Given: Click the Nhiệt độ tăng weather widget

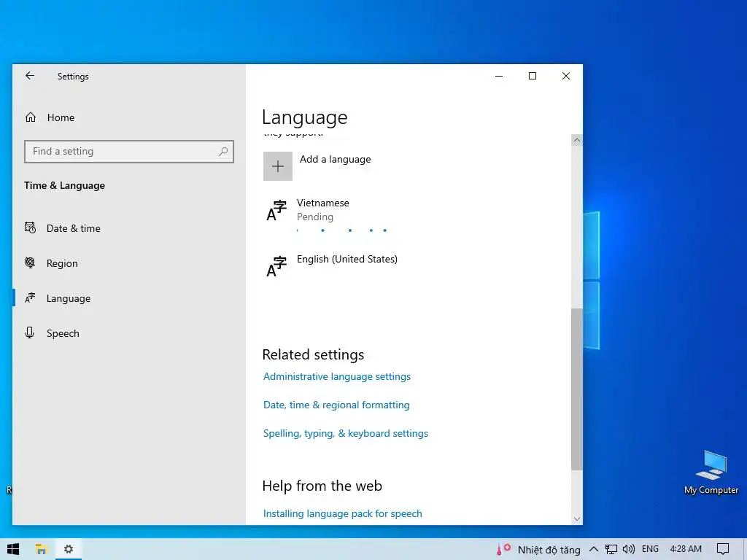Looking at the screenshot, I should (x=538, y=550).
